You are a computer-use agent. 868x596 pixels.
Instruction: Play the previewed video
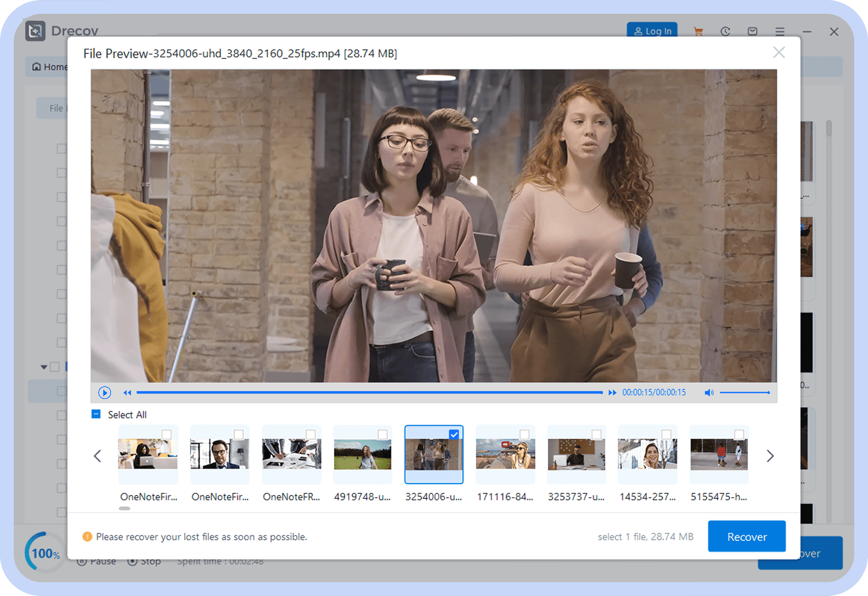click(104, 393)
